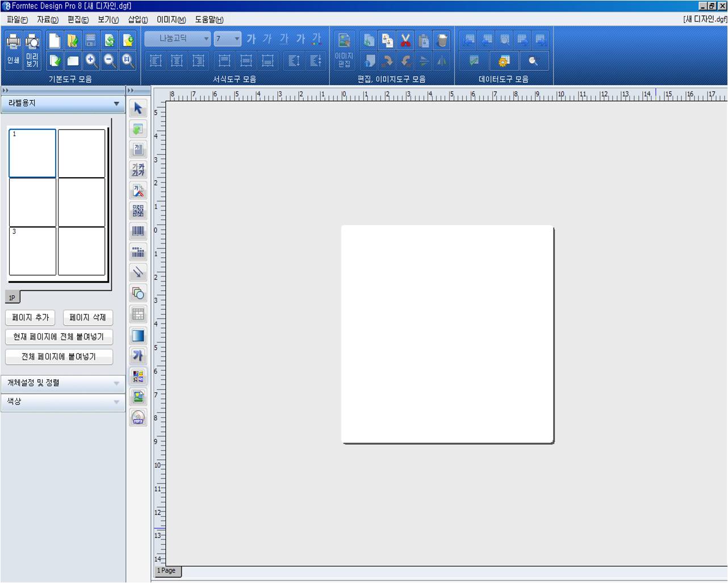Click the data search magnifier icon
Screen dimensions: 728x583
[x=533, y=61]
